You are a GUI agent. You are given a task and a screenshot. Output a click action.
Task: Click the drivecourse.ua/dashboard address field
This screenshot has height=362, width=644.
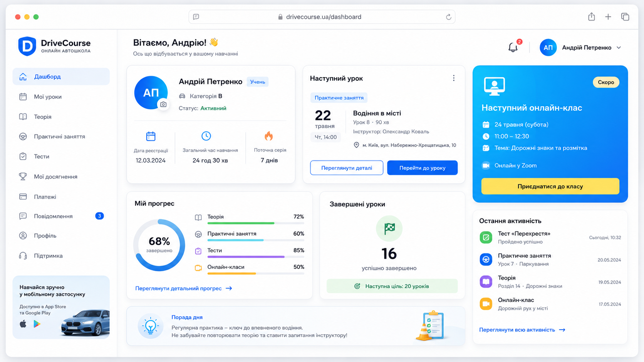pos(322,17)
